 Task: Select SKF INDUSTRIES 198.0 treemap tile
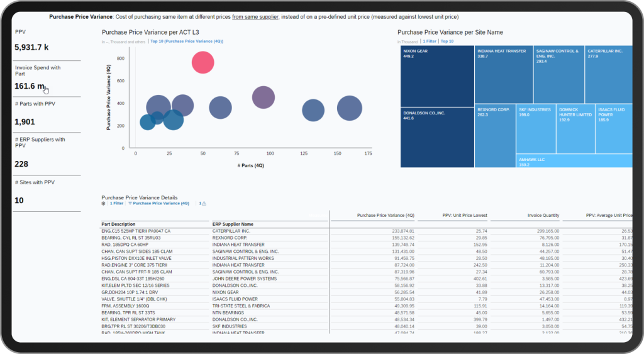pyautogui.click(x=536, y=129)
